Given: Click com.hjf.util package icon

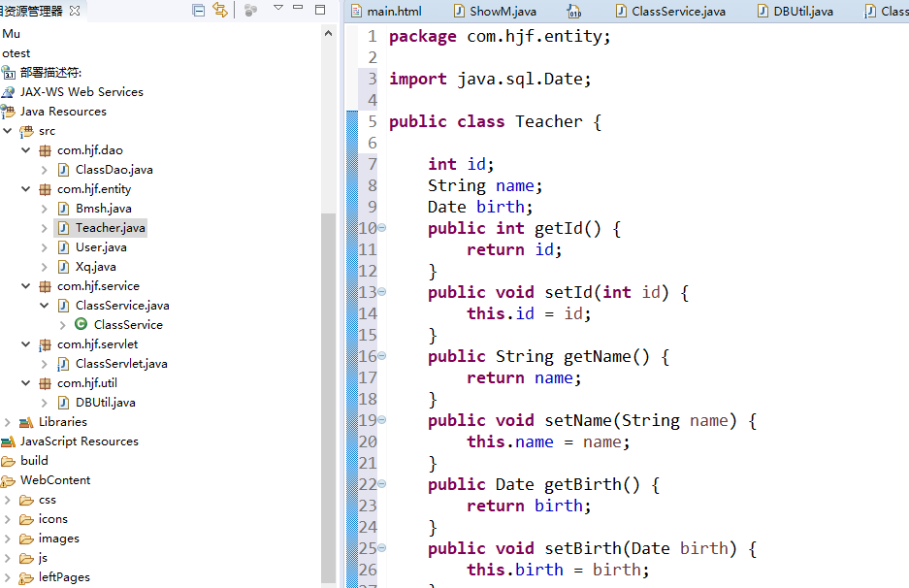Looking at the screenshot, I should pyautogui.click(x=45, y=383).
